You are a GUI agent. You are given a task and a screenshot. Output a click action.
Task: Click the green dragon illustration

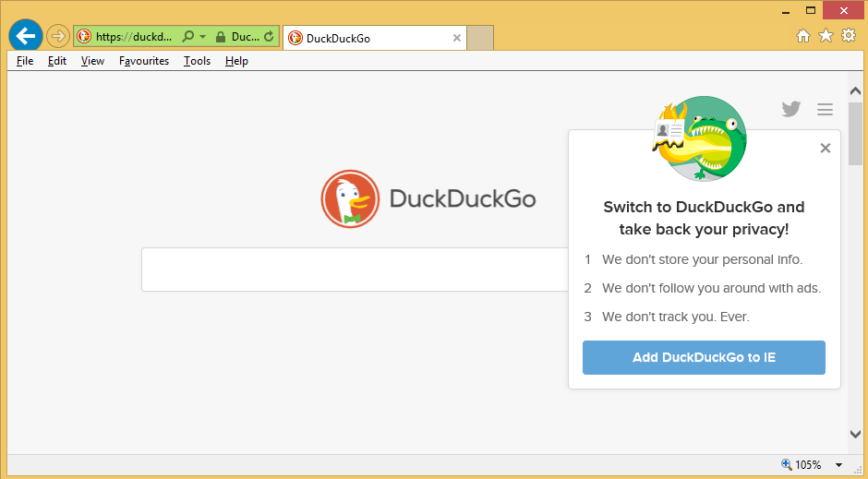click(x=699, y=138)
